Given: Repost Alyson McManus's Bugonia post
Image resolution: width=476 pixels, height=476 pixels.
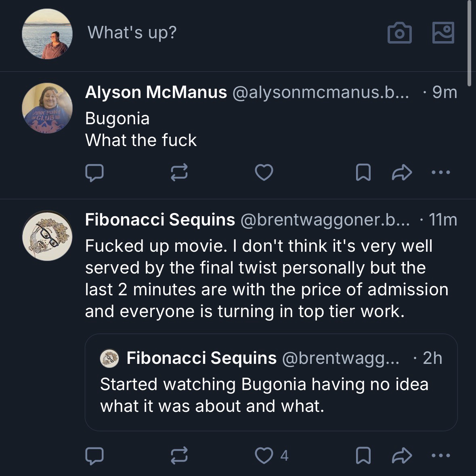Looking at the screenshot, I should point(179,173).
